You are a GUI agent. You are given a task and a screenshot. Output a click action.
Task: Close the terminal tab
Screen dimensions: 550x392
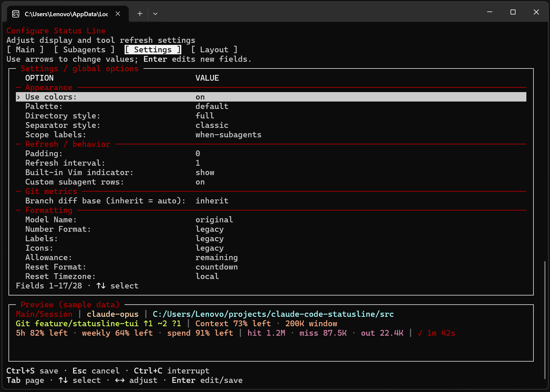point(118,14)
